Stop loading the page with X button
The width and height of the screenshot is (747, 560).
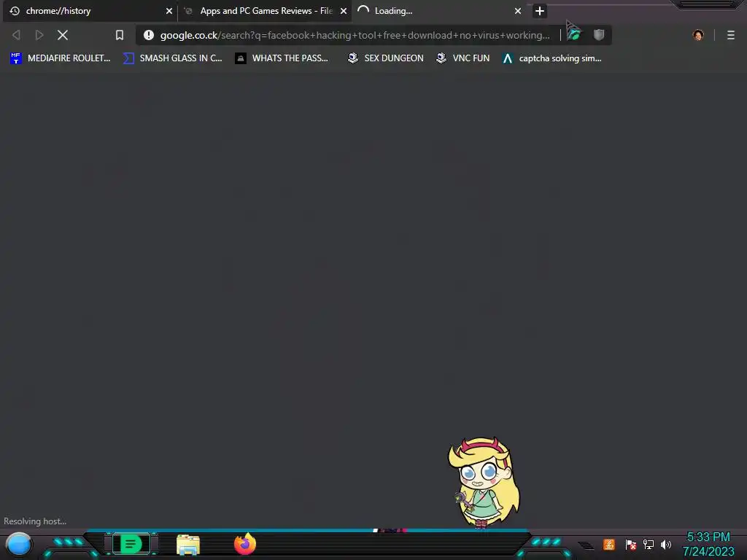63,35
